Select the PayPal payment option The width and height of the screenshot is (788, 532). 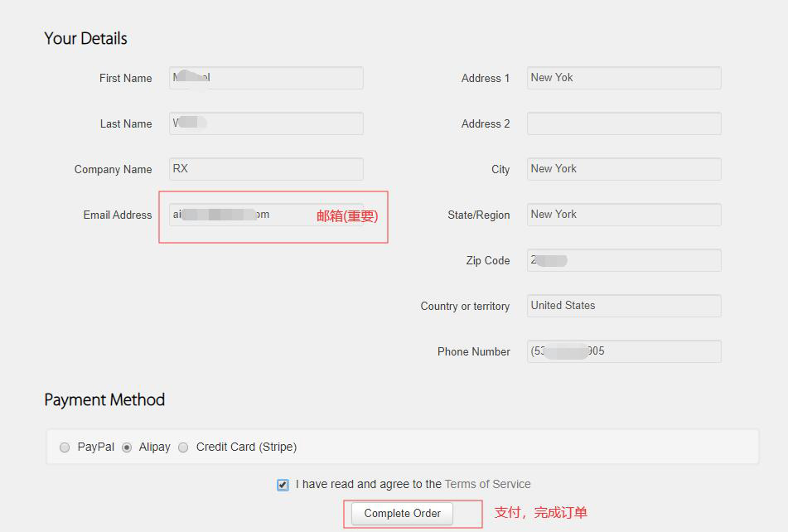click(x=65, y=447)
